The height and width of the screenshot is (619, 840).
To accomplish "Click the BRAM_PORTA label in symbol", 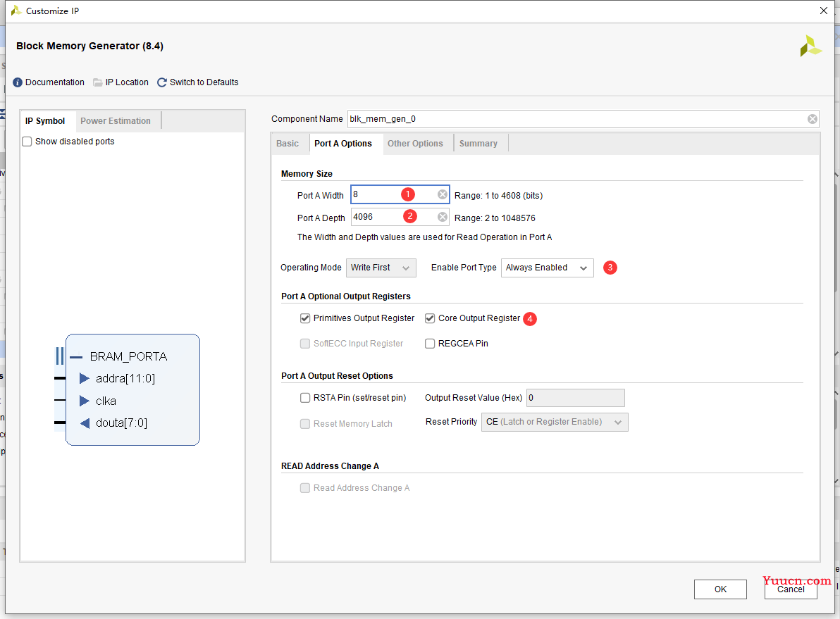I will point(128,356).
